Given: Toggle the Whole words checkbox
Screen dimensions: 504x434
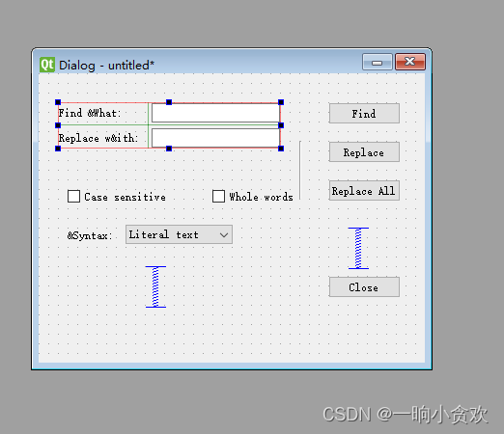Looking at the screenshot, I should pos(218,196).
